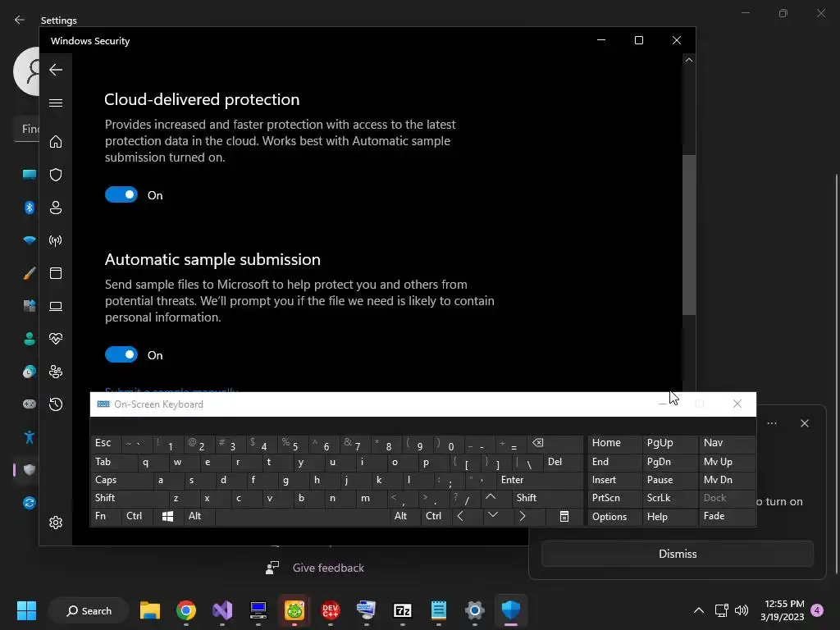Screen dimensions: 840x630
Task: Open Personalization brush icon in Settings
Action: tap(30, 273)
